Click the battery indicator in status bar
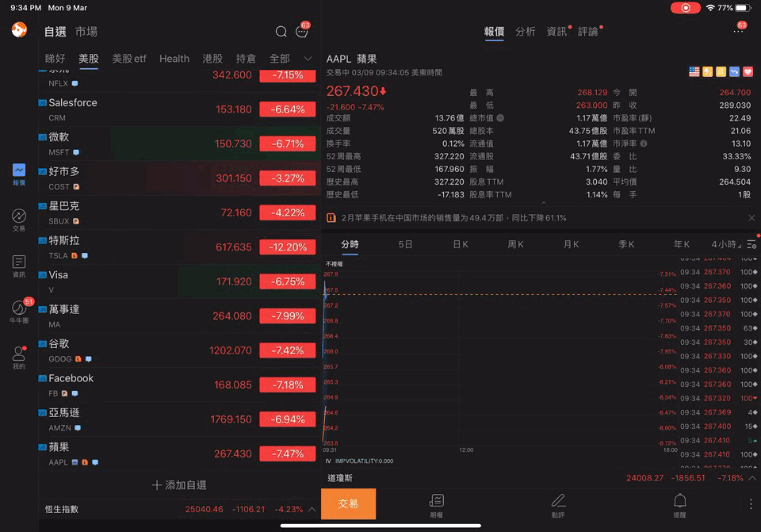 [x=743, y=8]
